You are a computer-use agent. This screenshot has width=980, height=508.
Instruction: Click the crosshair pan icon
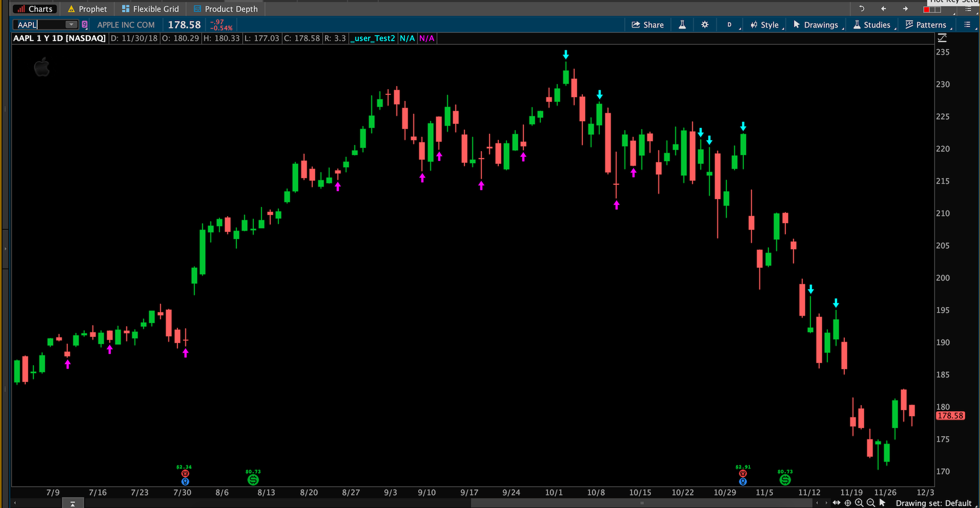(848, 503)
